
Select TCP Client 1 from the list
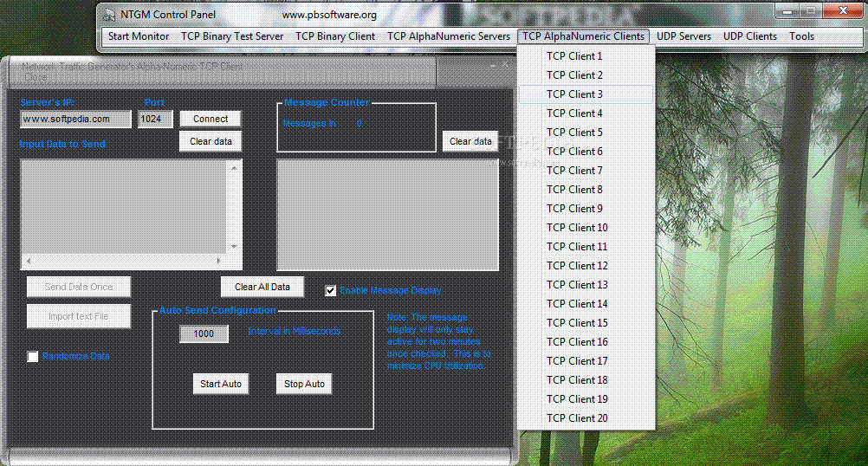(x=586, y=56)
